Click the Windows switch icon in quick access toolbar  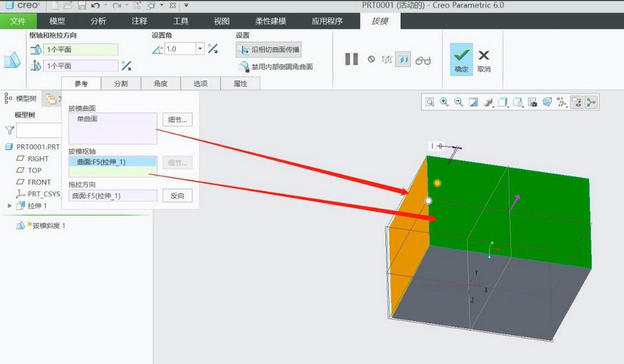pos(151,5)
